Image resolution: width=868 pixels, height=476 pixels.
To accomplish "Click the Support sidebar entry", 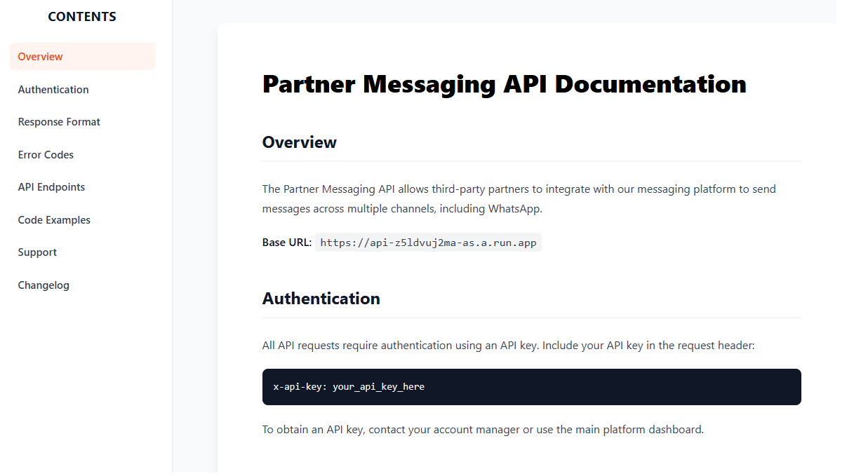I will [x=37, y=252].
